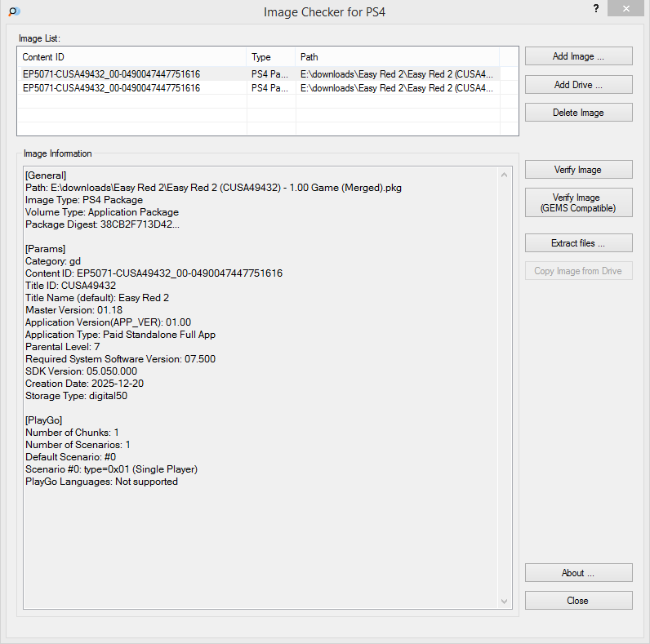Viewport: 650px width, 644px height.
Task: Start verification with Verify Image button
Action: [x=578, y=170]
